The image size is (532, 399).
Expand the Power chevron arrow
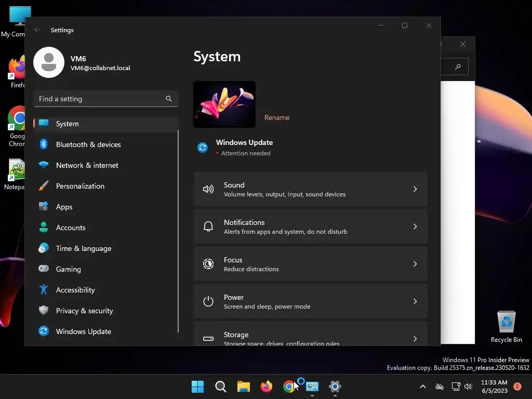tap(415, 301)
